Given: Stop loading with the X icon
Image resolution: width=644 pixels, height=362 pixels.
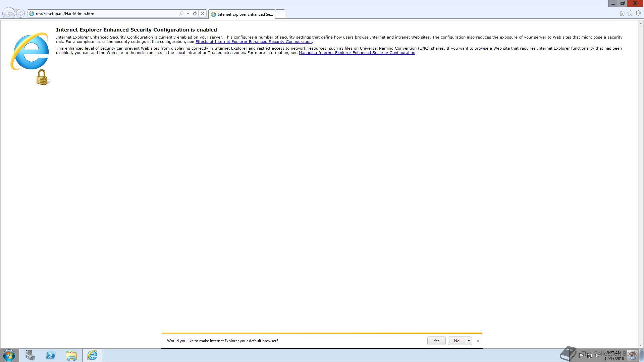Looking at the screenshot, I should 203,14.
